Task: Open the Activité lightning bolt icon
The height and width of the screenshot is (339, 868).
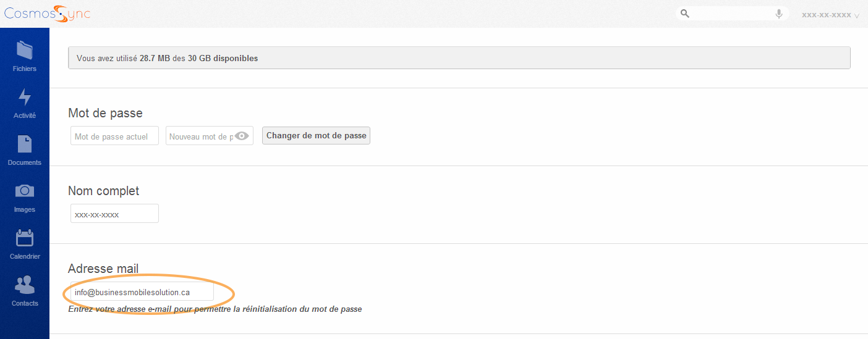Action: 25,97
